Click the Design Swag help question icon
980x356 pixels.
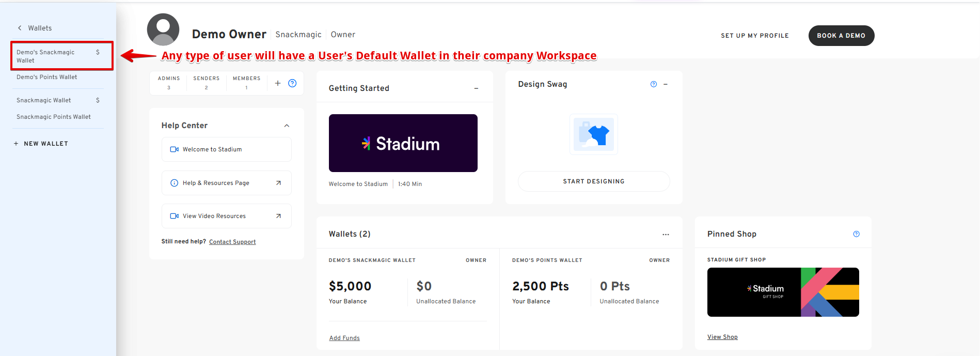[x=654, y=84]
